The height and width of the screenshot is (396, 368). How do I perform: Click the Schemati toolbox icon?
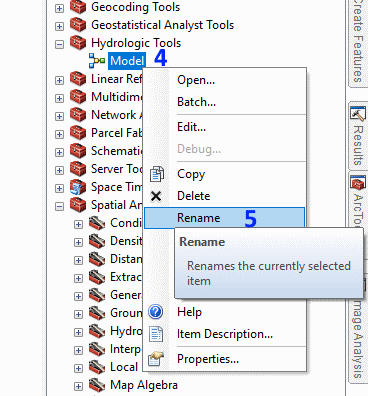coord(78,151)
